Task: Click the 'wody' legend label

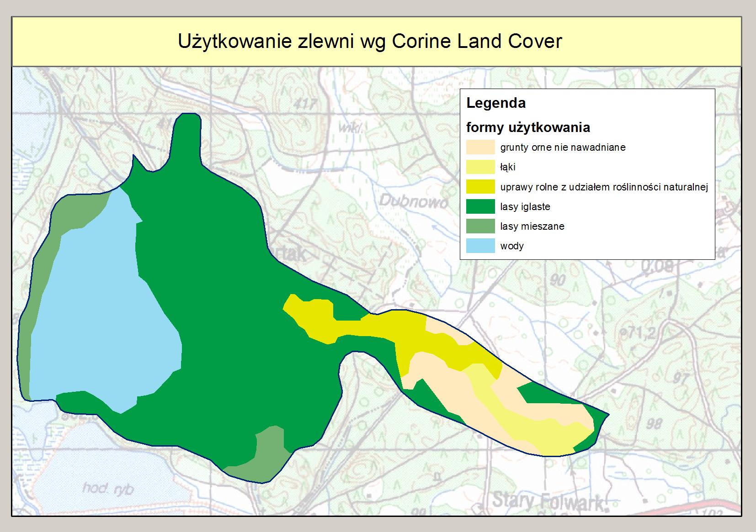Action: (x=512, y=246)
